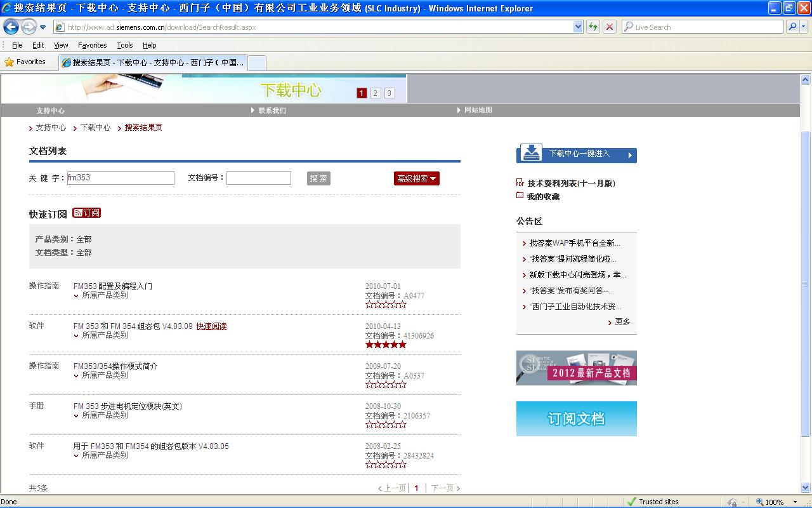Click the 下载中心 breadcrumb link
The height and width of the screenshot is (508, 812).
(95, 128)
